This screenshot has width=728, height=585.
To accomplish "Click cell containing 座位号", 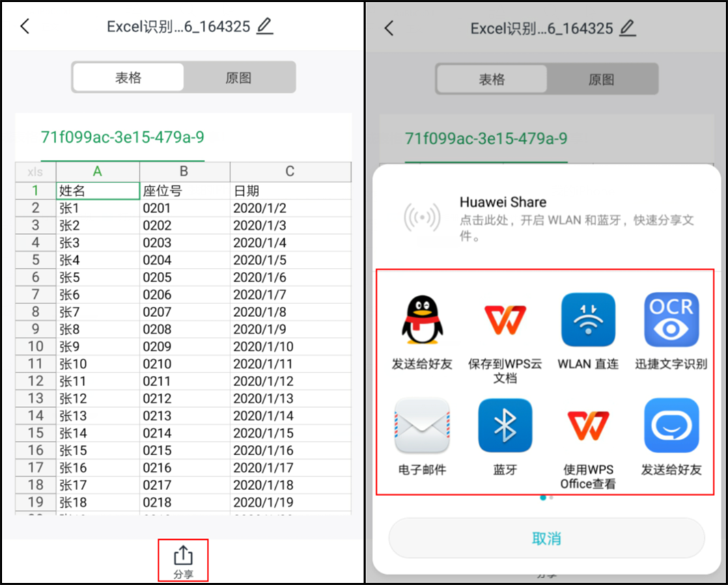I will (x=184, y=191).
